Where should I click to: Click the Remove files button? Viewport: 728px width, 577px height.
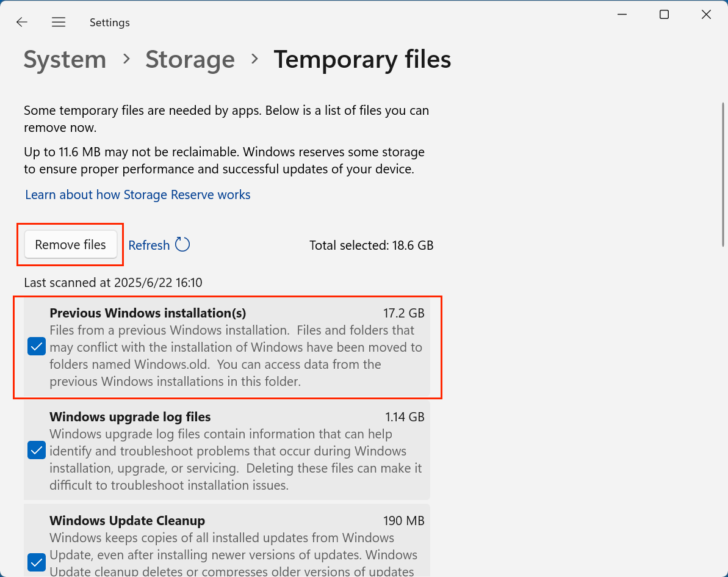coord(71,245)
